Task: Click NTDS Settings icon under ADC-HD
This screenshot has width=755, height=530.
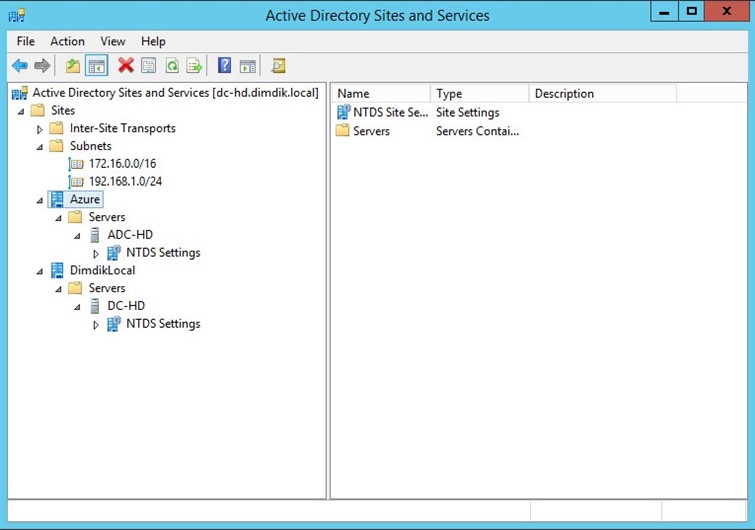Action: (114, 253)
